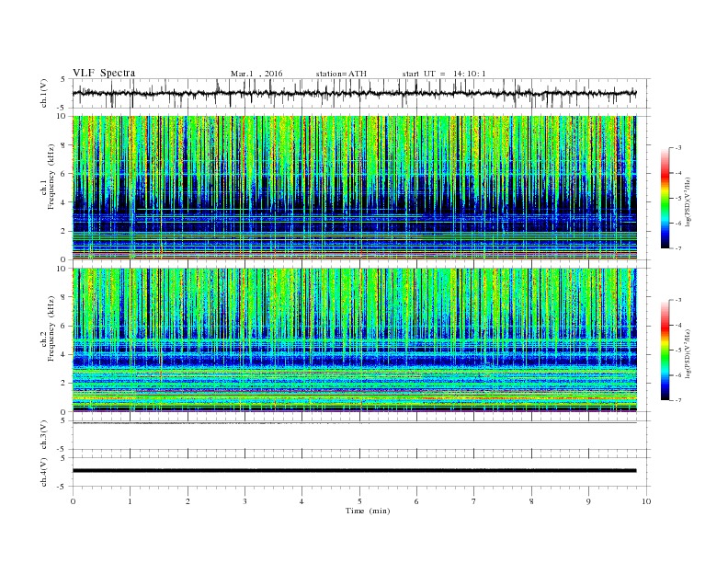Click inside the ch.2 frequency spectrogram panel
The image size is (728, 563).
coord(355,340)
